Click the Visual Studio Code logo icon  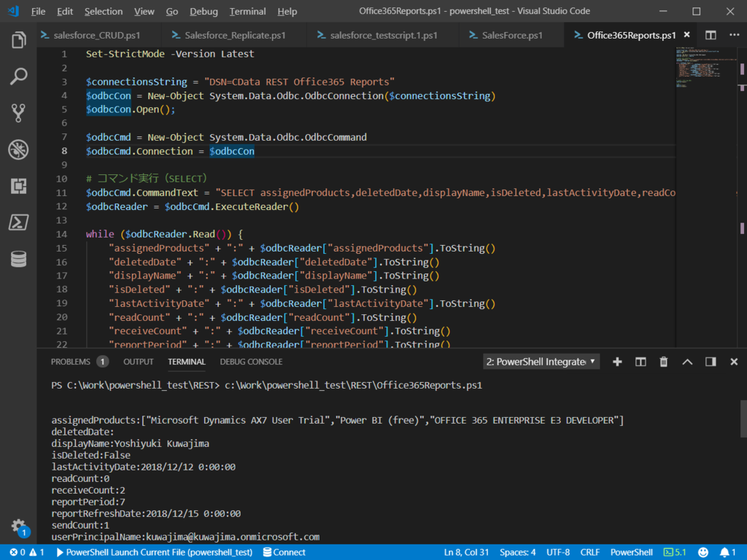click(13, 11)
